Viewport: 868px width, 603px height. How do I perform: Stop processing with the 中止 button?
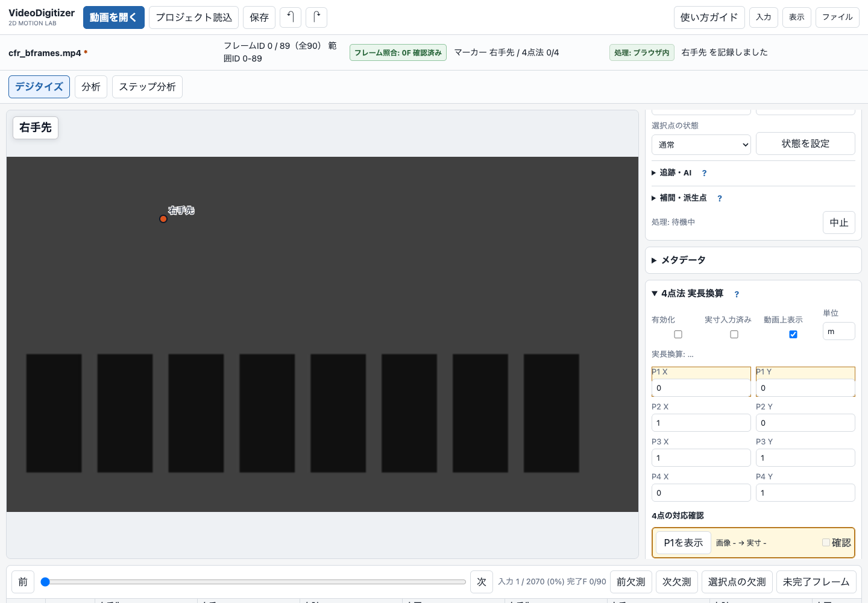tap(839, 223)
